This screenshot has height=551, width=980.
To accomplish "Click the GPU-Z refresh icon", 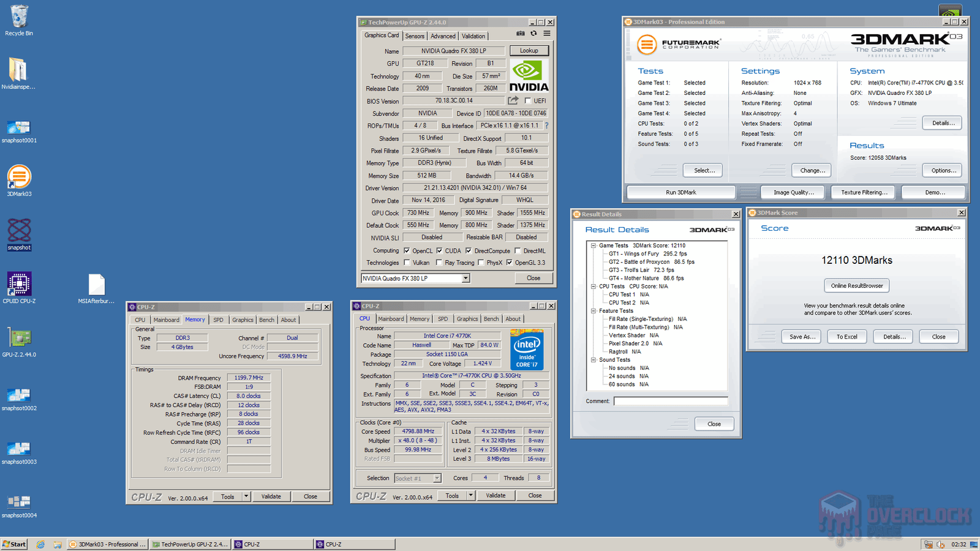I will coord(533,34).
